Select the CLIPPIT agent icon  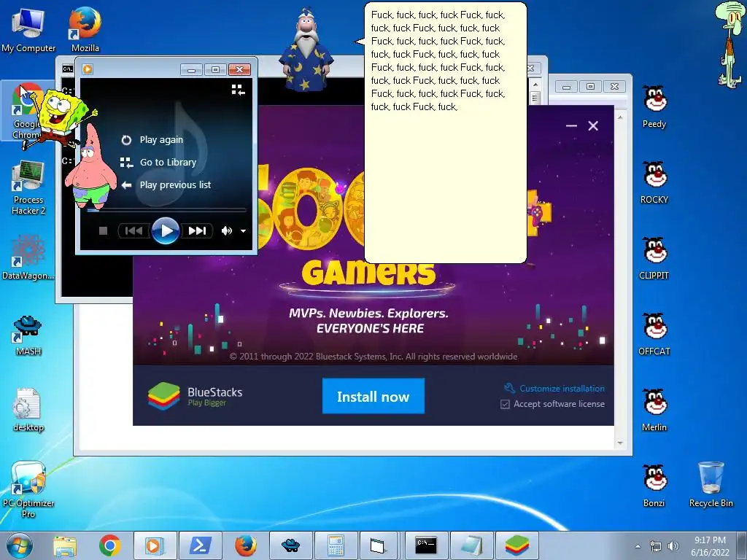point(654,258)
